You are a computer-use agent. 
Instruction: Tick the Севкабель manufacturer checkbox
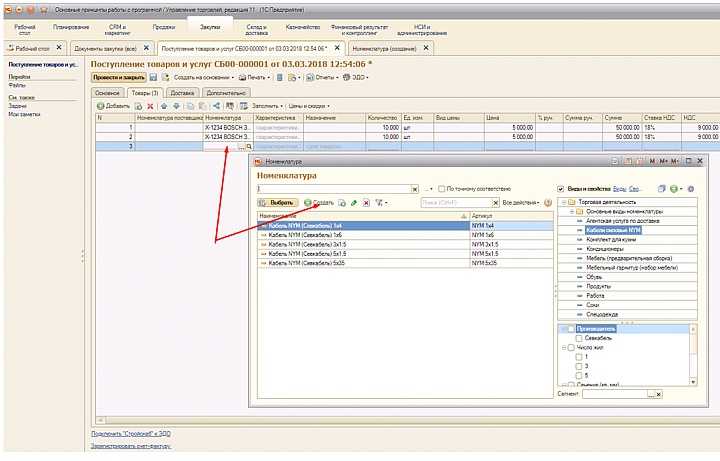579,338
